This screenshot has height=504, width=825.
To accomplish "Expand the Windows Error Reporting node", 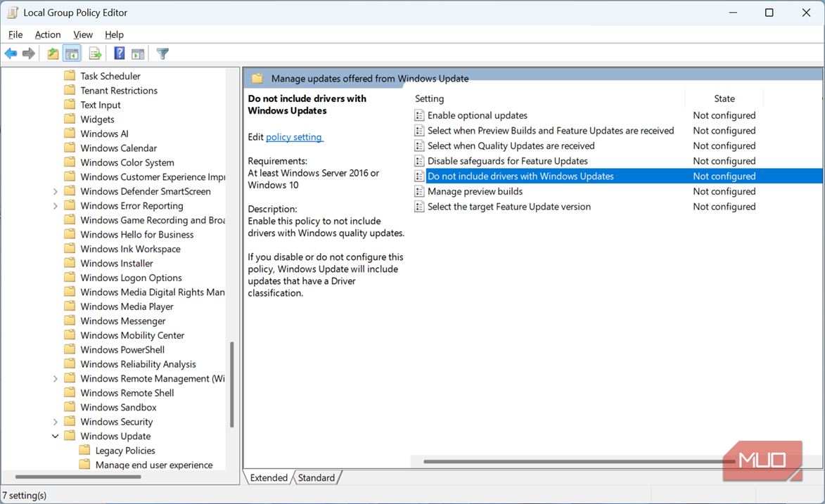I will (x=56, y=206).
